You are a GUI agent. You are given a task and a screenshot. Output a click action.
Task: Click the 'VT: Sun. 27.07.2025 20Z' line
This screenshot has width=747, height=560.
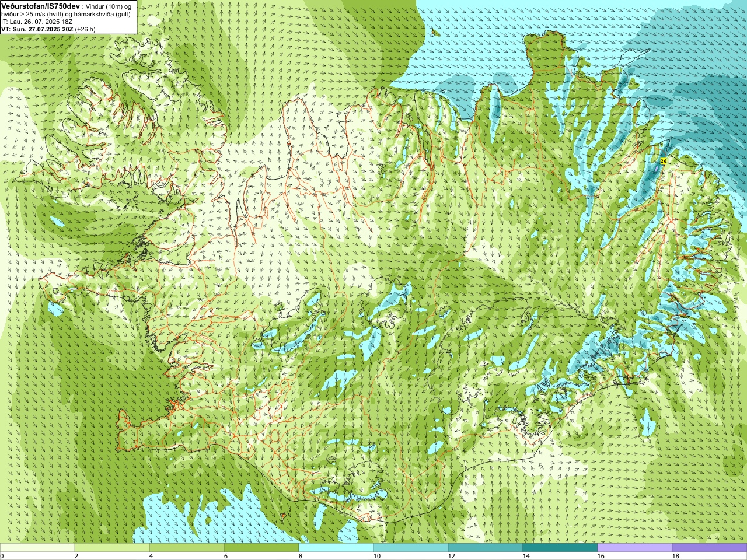tap(37, 29)
